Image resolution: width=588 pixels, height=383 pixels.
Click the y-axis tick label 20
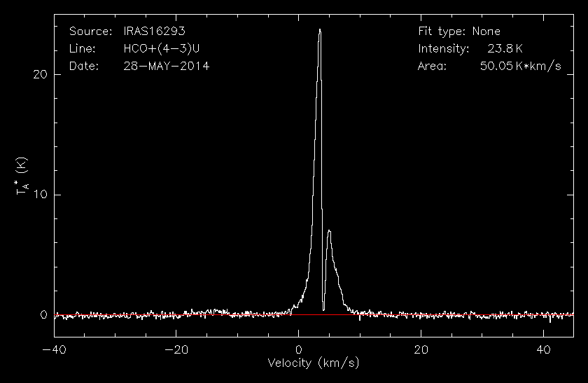coord(41,74)
